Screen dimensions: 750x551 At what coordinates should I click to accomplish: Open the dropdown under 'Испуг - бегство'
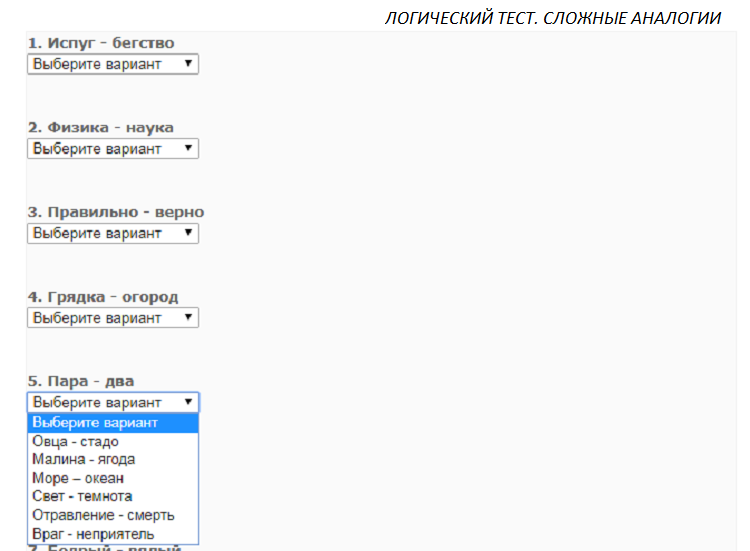point(112,64)
